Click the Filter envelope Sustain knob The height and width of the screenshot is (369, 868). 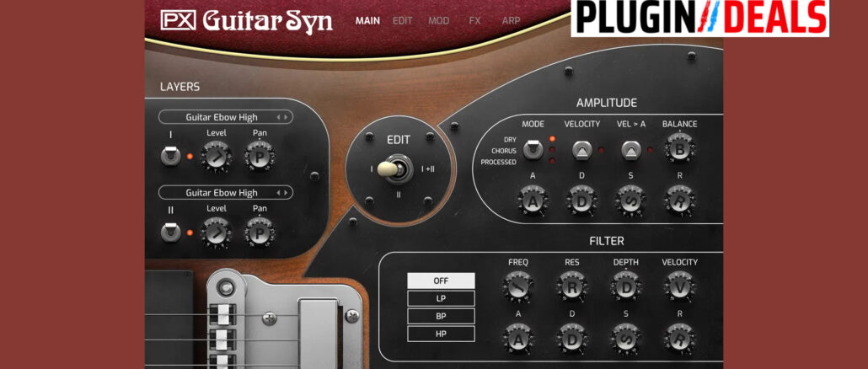click(x=625, y=339)
